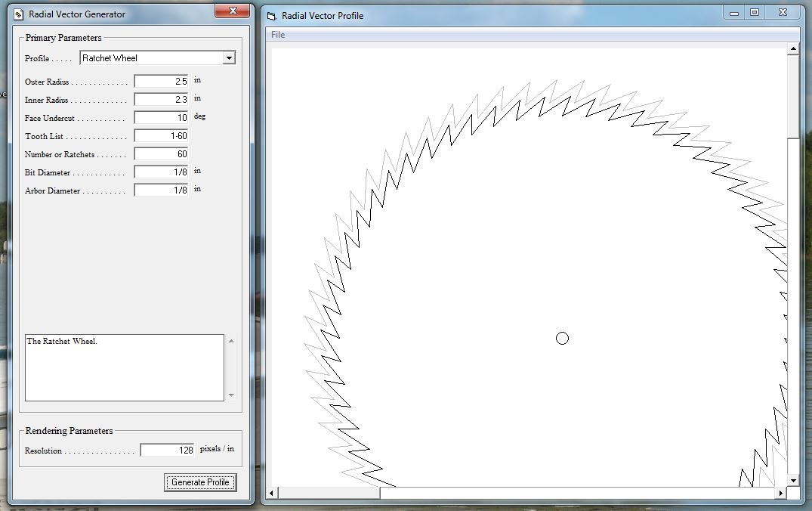Click the Radial Vector Profile title icon
The image size is (812, 511).
272,16
